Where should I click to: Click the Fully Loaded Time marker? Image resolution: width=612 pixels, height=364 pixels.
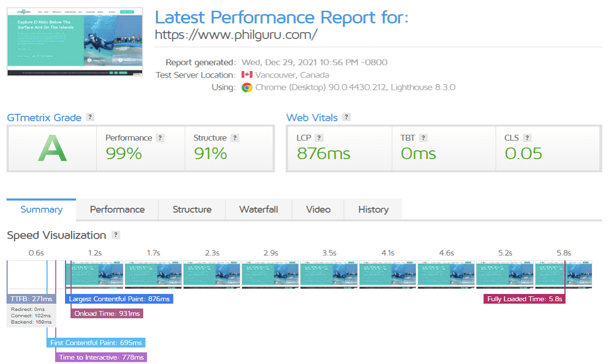(x=525, y=299)
